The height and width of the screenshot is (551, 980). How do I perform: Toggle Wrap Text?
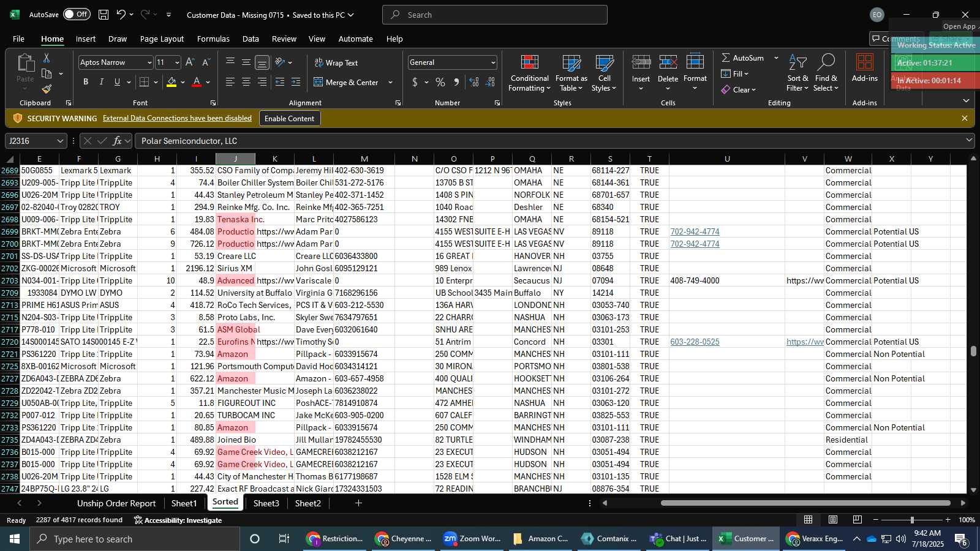point(336,62)
